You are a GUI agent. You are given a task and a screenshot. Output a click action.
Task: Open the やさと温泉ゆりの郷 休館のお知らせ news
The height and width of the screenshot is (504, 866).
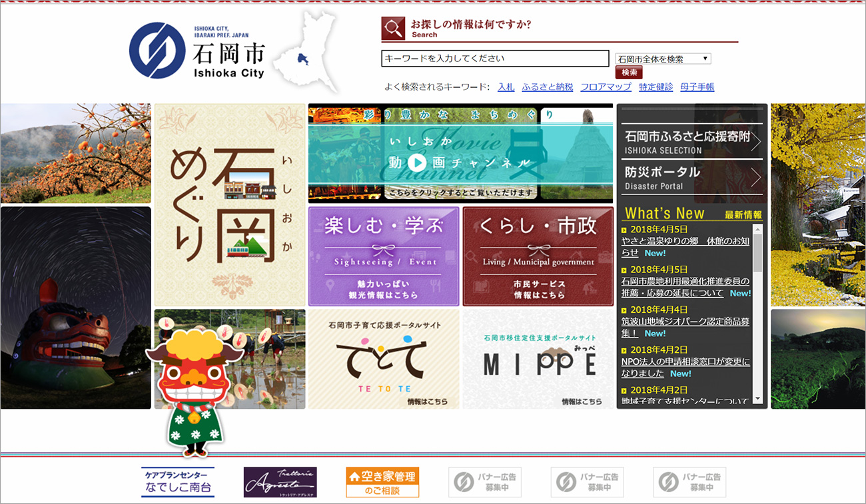[x=685, y=247]
